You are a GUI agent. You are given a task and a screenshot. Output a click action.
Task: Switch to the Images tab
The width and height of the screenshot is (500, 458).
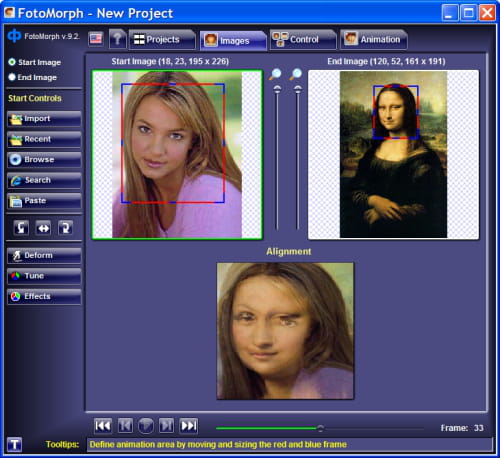[233, 40]
